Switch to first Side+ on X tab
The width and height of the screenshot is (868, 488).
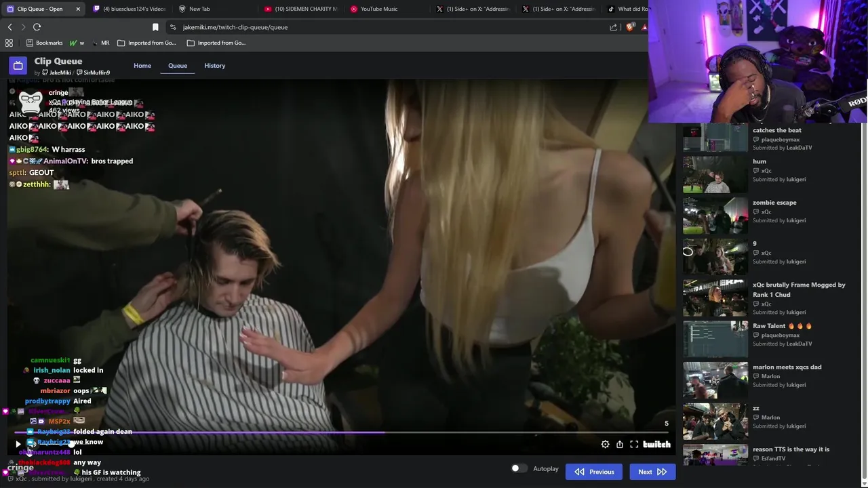click(475, 9)
